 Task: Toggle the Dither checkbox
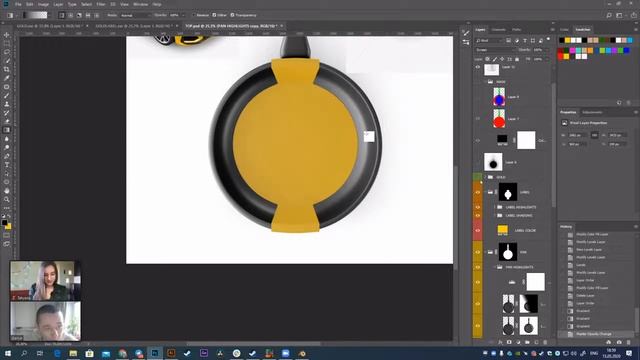[214, 15]
